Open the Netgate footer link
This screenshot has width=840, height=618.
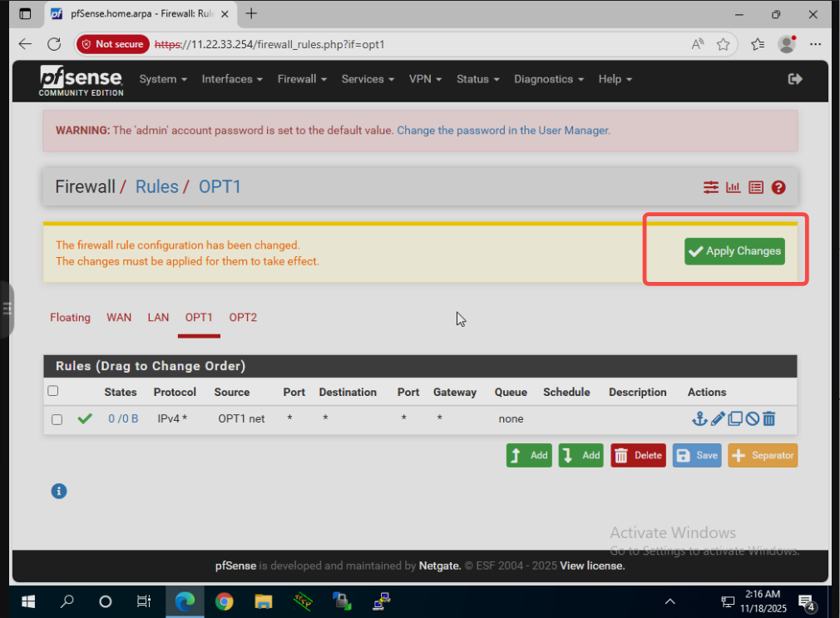439,566
